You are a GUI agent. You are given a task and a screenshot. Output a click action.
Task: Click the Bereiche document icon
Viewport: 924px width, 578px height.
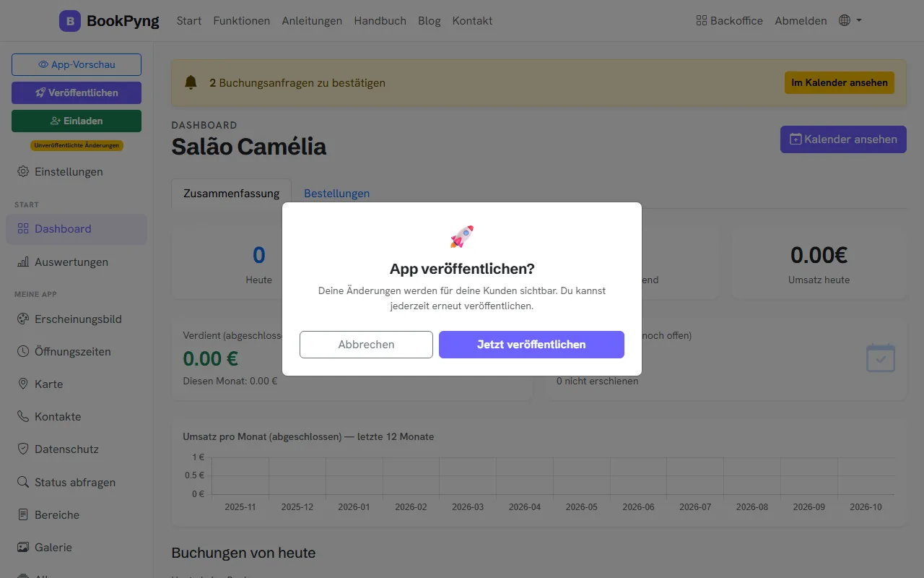coord(23,515)
